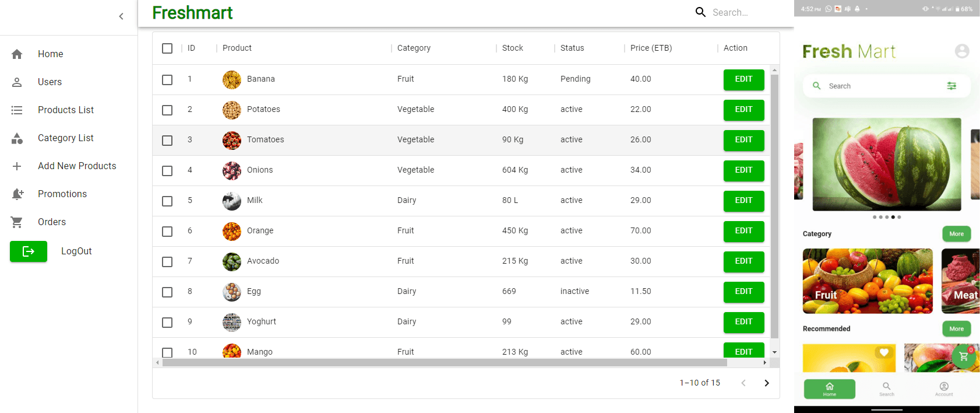Screen dimensions: 980x413
Task: Open Orders using the shopping cart icon
Action: tap(17, 222)
